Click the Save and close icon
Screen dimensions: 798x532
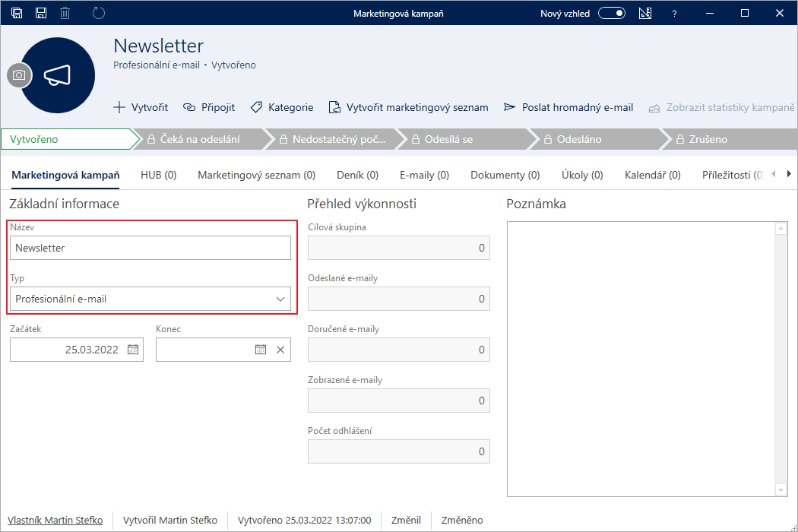click(17, 13)
